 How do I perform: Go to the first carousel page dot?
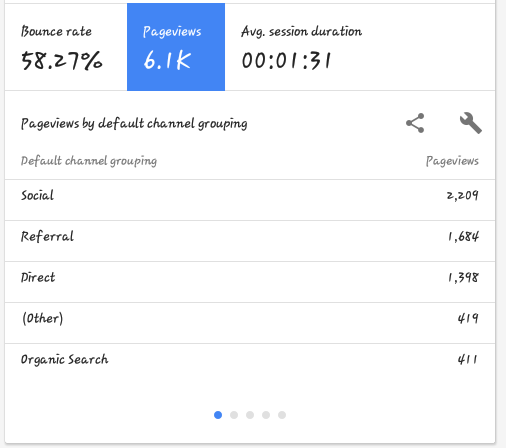tap(218, 415)
